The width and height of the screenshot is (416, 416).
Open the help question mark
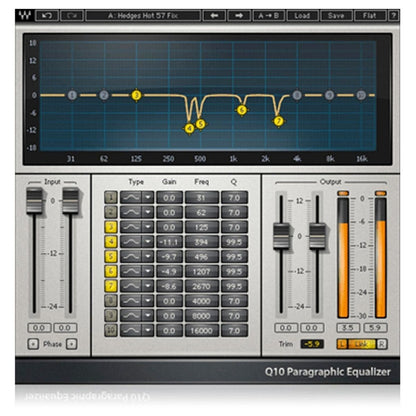click(394, 16)
